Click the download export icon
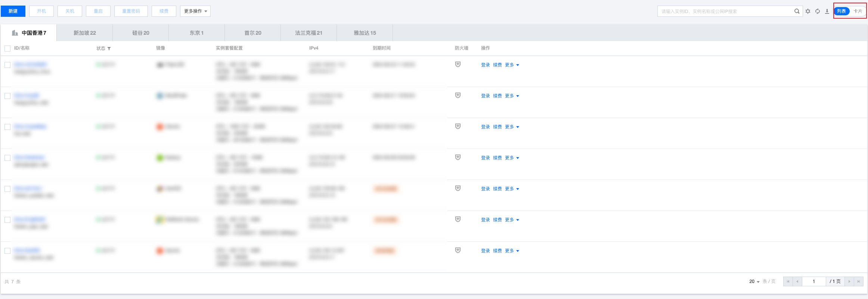Image resolution: width=868 pixels, height=299 pixels. 827,11
